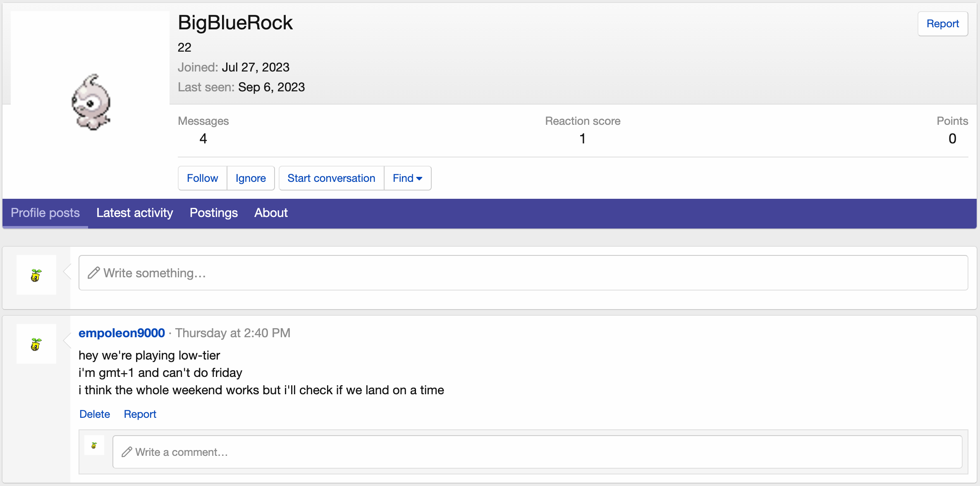Report the profile via the top-right Report button
This screenshot has width=980, height=486.
942,24
